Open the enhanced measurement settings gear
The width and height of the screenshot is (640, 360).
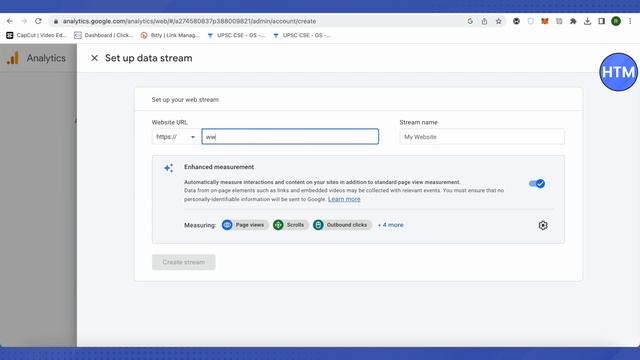pos(543,225)
